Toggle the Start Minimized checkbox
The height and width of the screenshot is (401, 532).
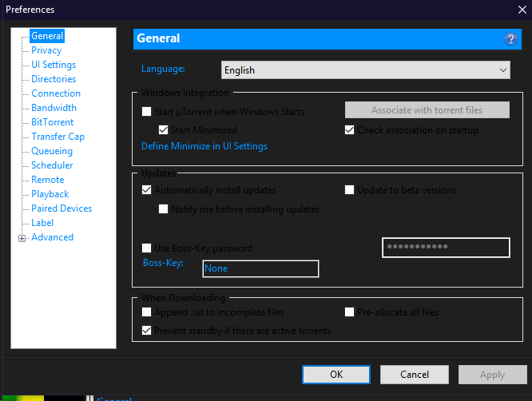[163, 130]
